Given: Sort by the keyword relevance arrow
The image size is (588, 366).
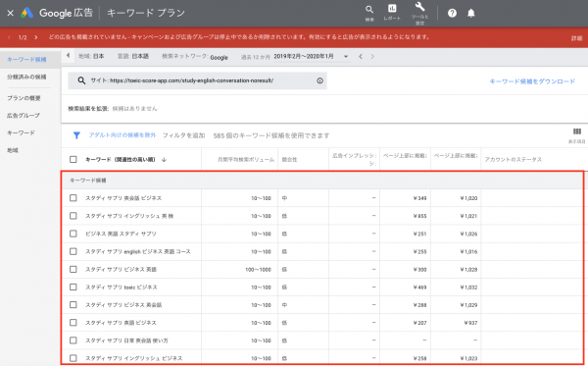Looking at the screenshot, I should coord(164,160).
